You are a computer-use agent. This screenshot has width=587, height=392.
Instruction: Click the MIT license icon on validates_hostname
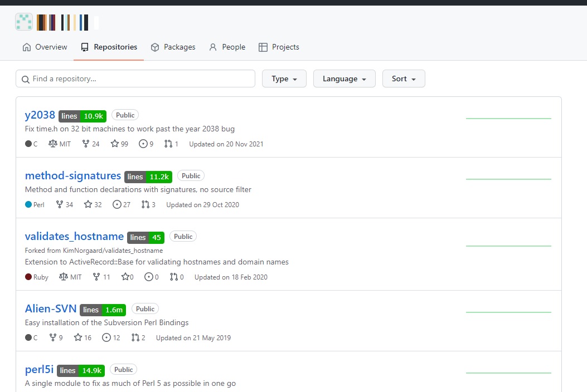click(63, 277)
